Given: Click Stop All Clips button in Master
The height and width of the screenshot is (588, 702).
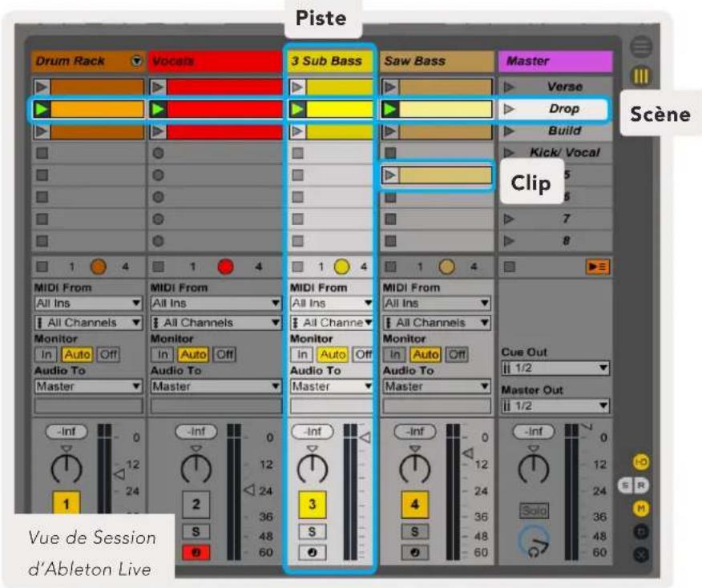Looking at the screenshot, I should (x=509, y=267).
